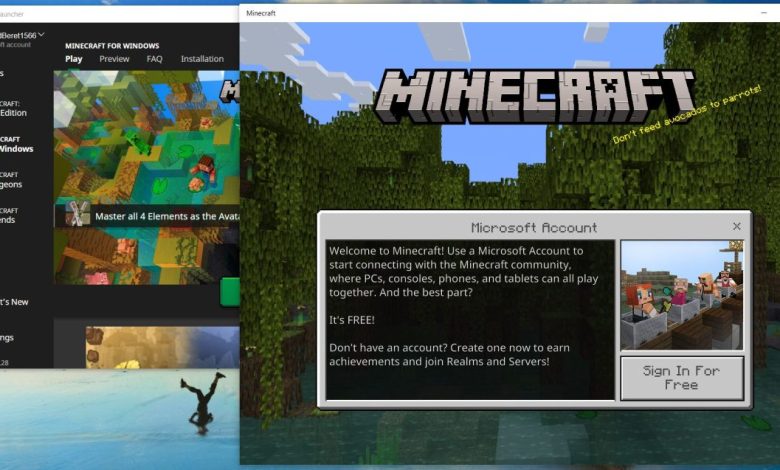
Task: Select Minecraft for Windows in launcher sidebar
Action: [x=15, y=144]
